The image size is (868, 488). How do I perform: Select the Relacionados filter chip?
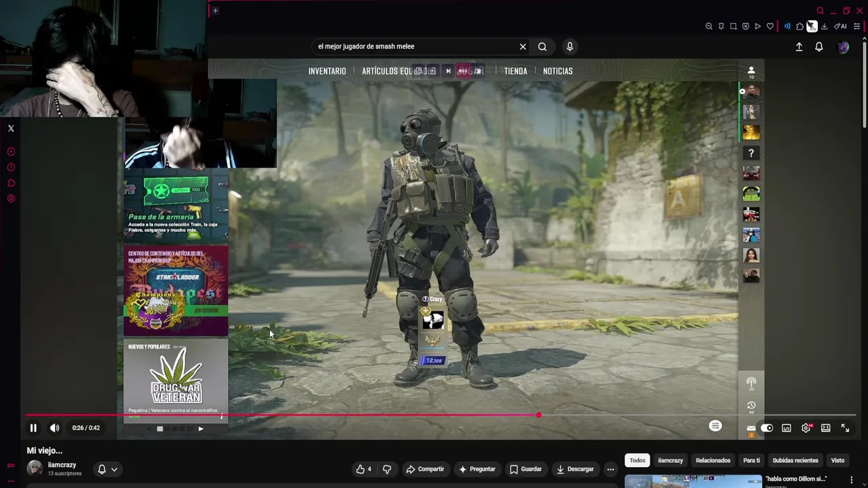713,460
